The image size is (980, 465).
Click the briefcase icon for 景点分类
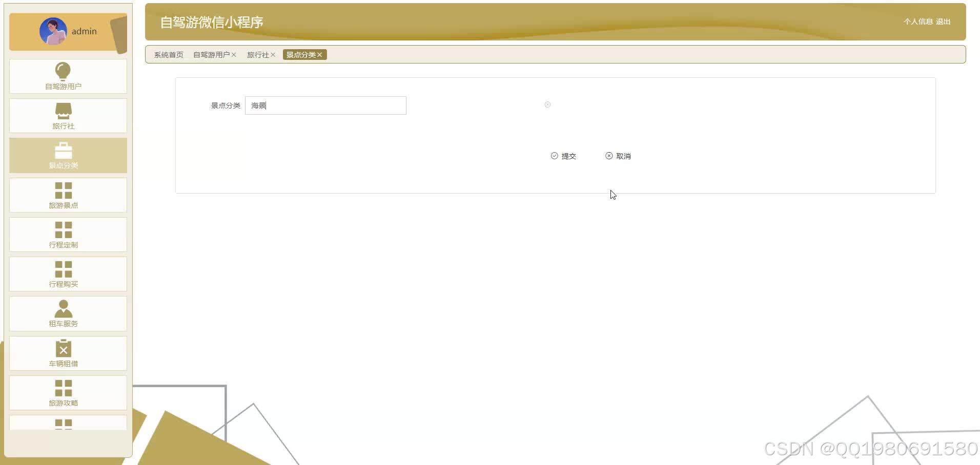tap(63, 150)
